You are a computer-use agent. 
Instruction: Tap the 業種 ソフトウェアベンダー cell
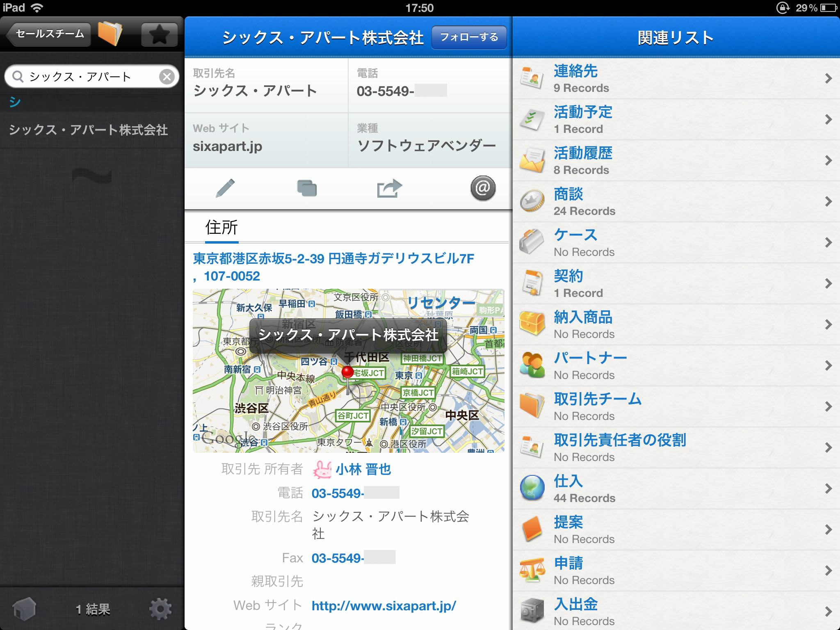pyautogui.click(x=430, y=140)
